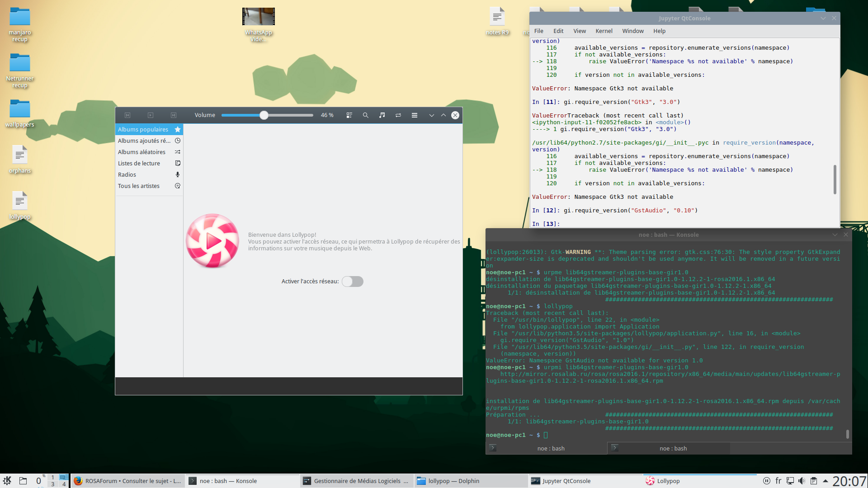Open View menu in Jupyter QtConsole
The width and height of the screenshot is (868, 488).
click(579, 31)
